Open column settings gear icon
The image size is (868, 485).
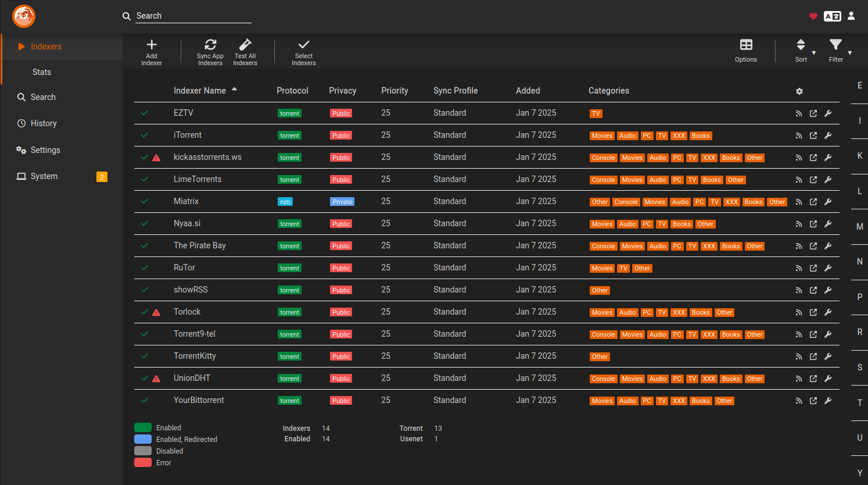(x=799, y=91)
